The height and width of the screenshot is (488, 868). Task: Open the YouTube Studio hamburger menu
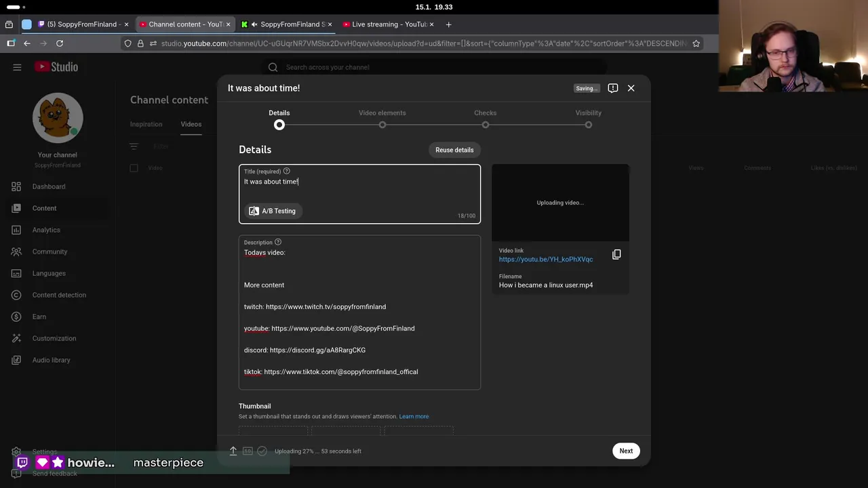click(x=17, y=67)
